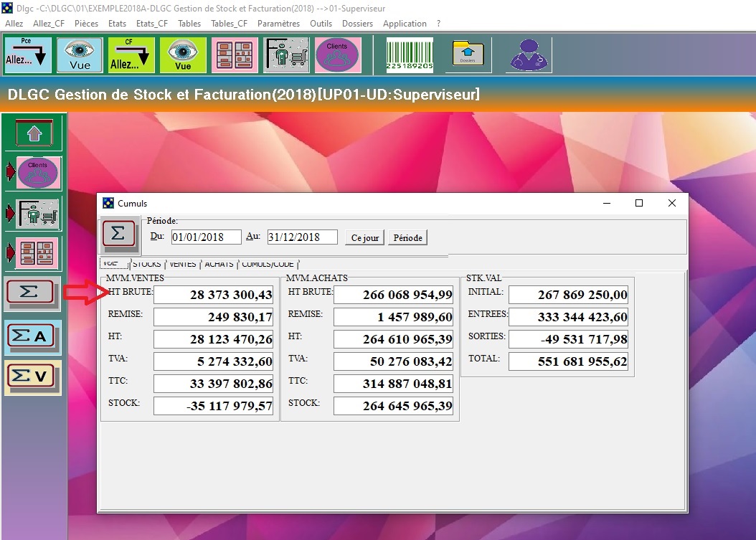This screenshot has height=540, width=756.
Task: Click INITIAL value 267 869 250,00
Action: [x=569, y=295]
